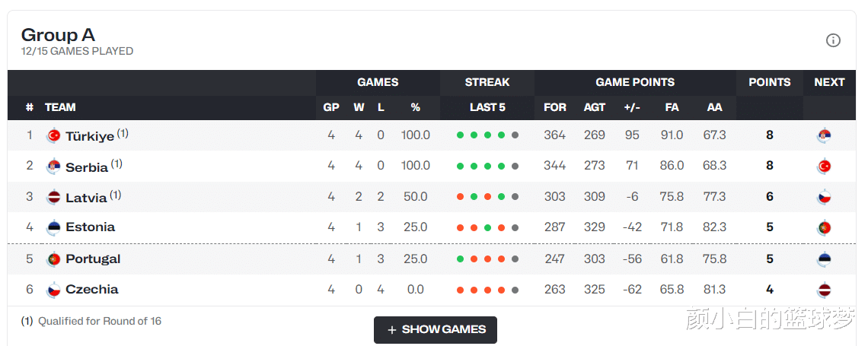Click Czechia's flag icon in team column

point(54,290)
